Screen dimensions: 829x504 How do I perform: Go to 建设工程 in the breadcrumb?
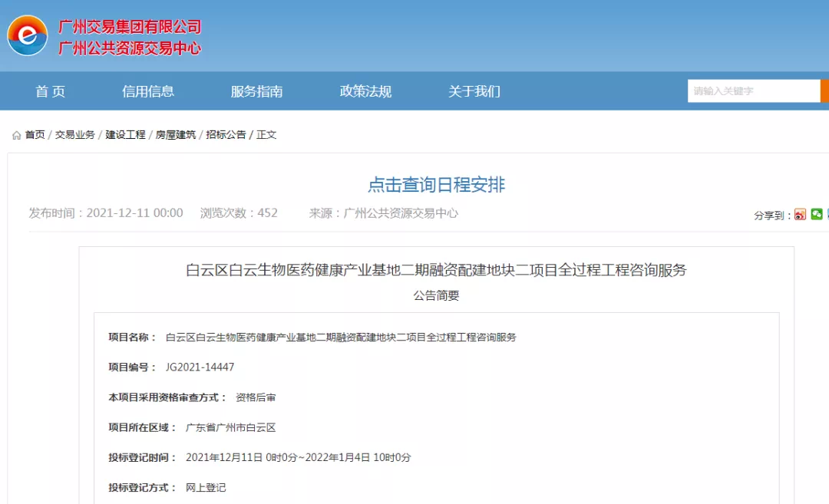click(125, 135)
